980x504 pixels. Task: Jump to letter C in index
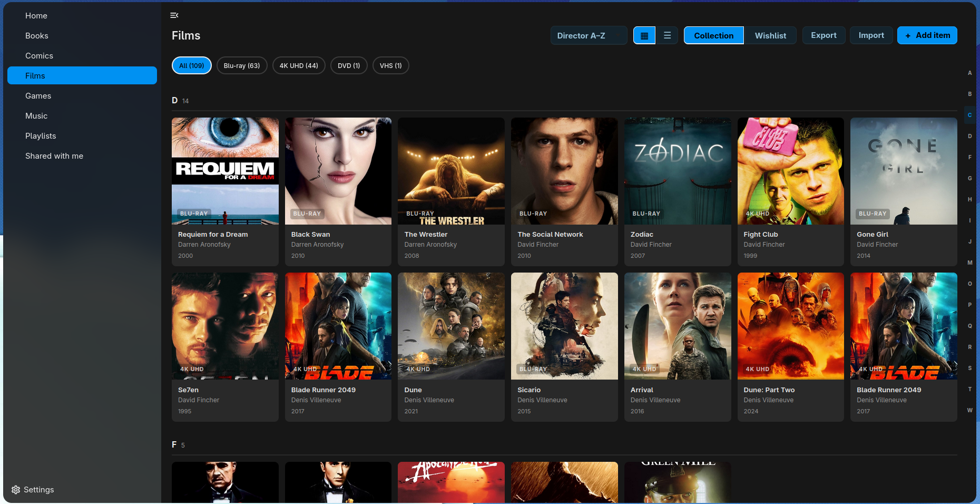click(969, 115)
